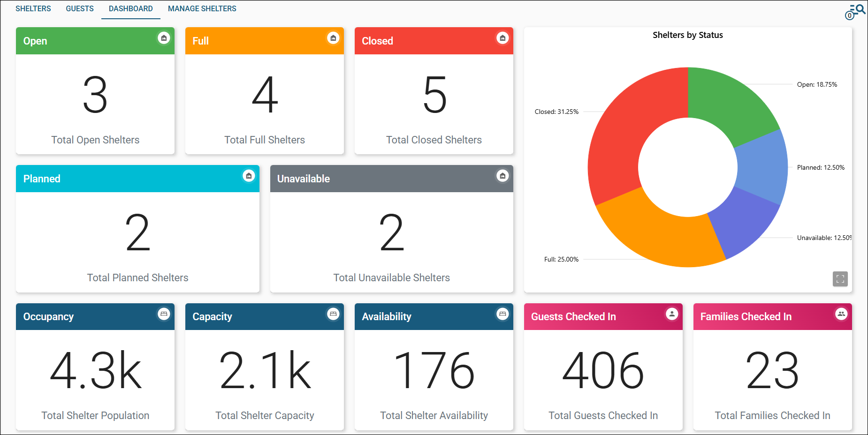Viewport: 868px width, 435px height.
Task: Click the person icon on Guests Checked In card
Action: (x=672, y=315)
